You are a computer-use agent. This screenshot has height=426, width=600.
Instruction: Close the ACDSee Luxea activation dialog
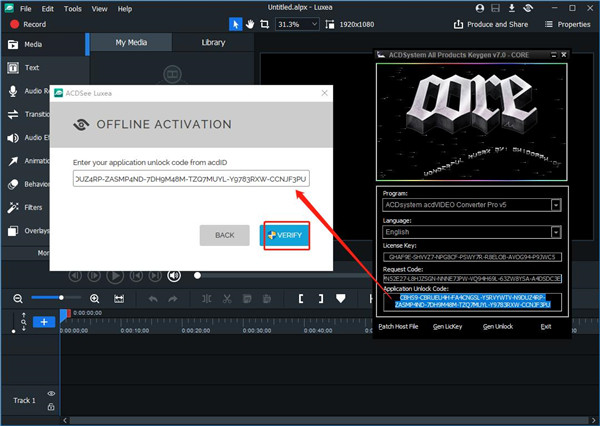click(324, 93)
